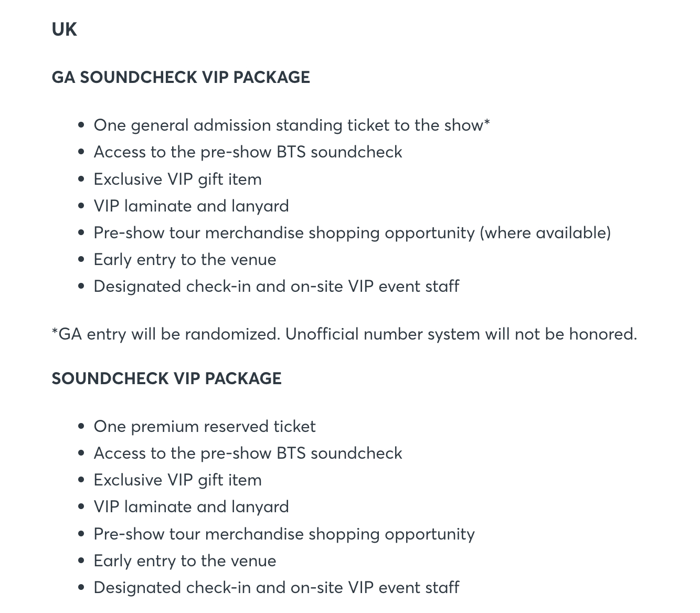Click the GA SOUNDCHECK VIP PACKAGE heading

181,77
